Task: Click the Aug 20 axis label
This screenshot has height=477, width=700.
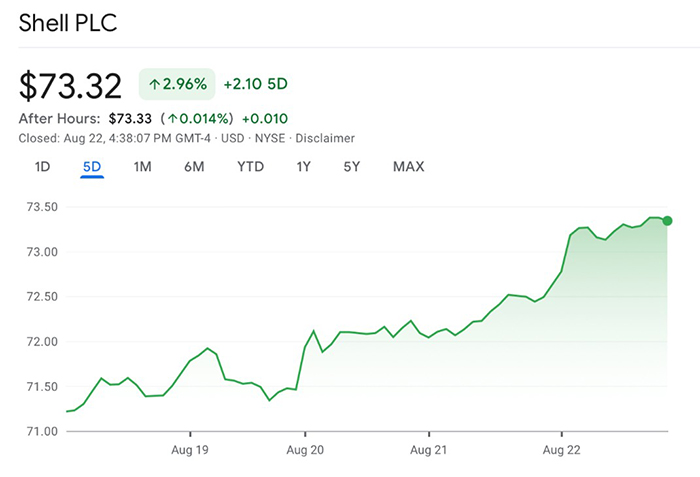Action: coord(305,450)
